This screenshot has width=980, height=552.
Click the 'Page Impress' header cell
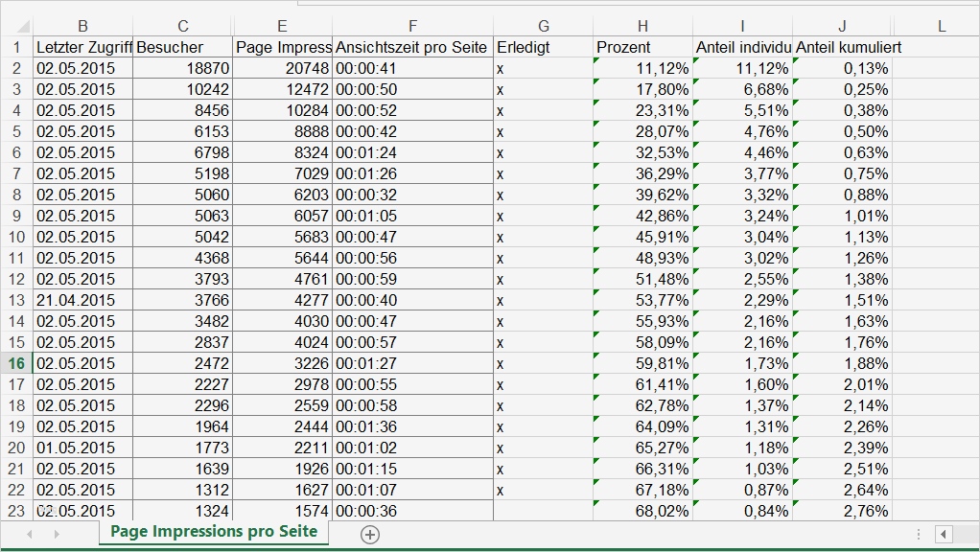tap(283, 48)
